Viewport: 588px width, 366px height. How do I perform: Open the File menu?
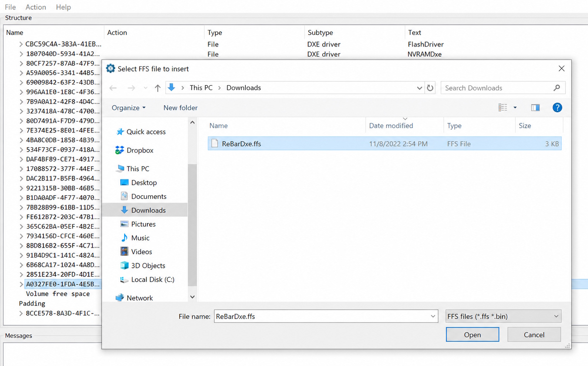10,7
